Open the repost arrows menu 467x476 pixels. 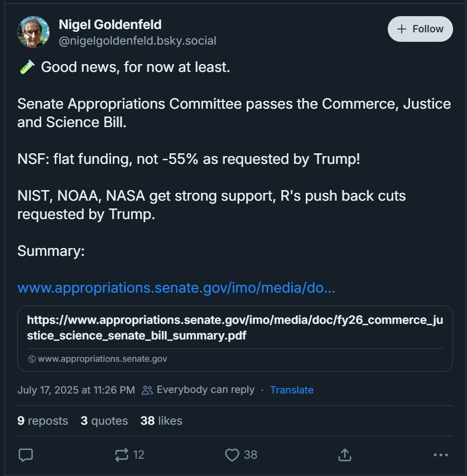point(122,455)
